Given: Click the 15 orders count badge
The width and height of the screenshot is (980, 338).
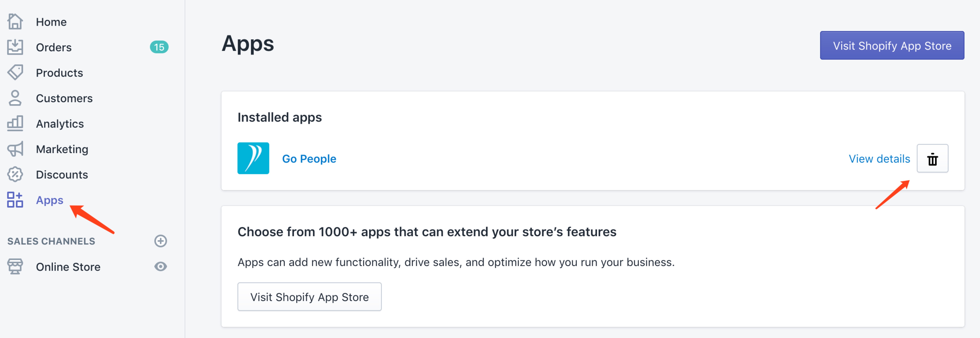Looking at the screenshot, I should point(159,47).
